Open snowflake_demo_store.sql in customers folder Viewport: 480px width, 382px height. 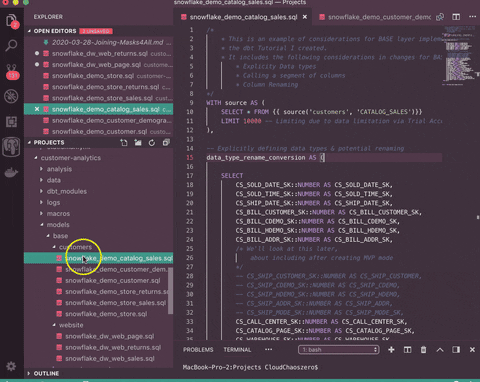coord(106,314)
